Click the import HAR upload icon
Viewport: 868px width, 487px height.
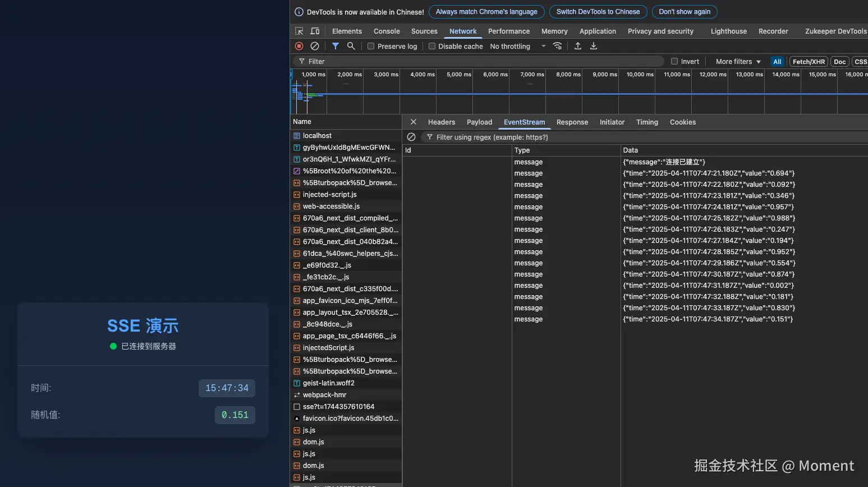click(x=577, y=46)
